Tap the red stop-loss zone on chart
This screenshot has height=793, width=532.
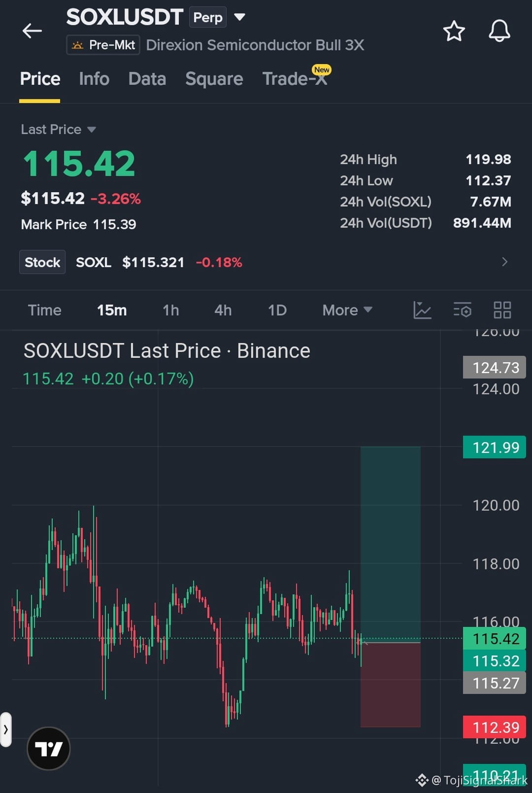pyautogui.click(x=391, y=685)
